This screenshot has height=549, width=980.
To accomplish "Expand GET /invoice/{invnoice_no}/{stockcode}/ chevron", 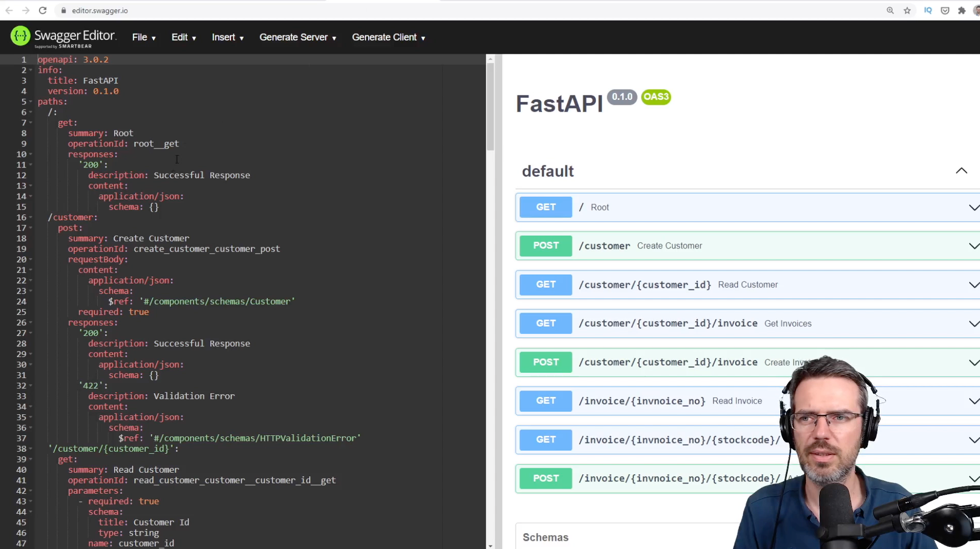I will tap(973, 440).
